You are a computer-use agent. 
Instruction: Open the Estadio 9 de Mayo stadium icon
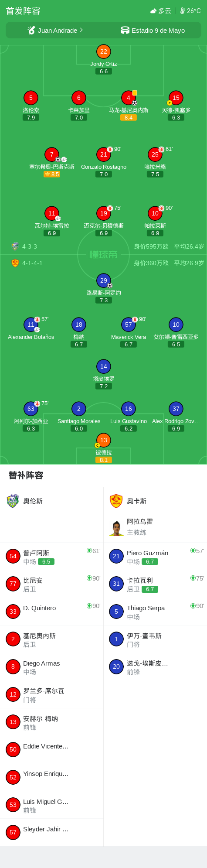125,30
